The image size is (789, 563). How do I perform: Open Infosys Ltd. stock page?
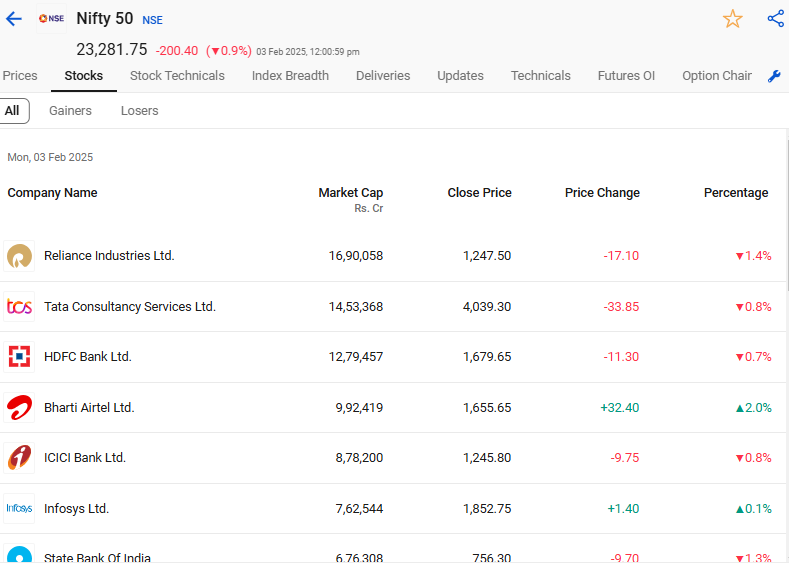coord(76,509)
